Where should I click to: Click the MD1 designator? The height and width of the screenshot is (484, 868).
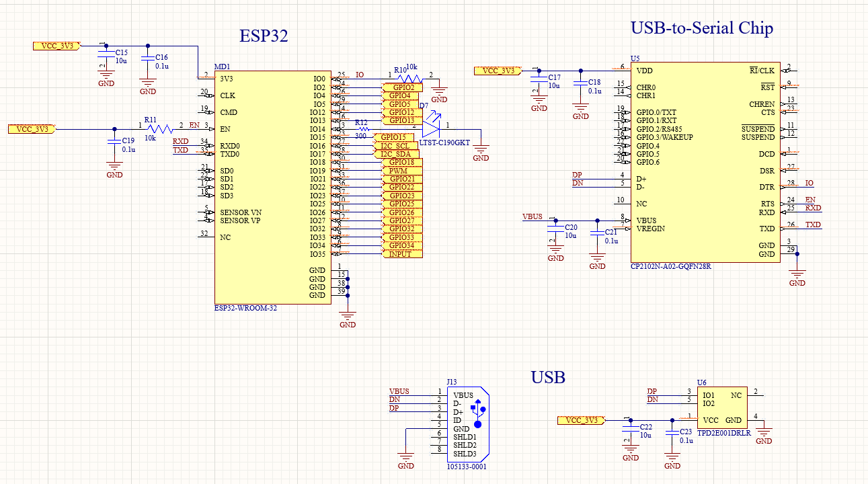[x=222, y=67]
